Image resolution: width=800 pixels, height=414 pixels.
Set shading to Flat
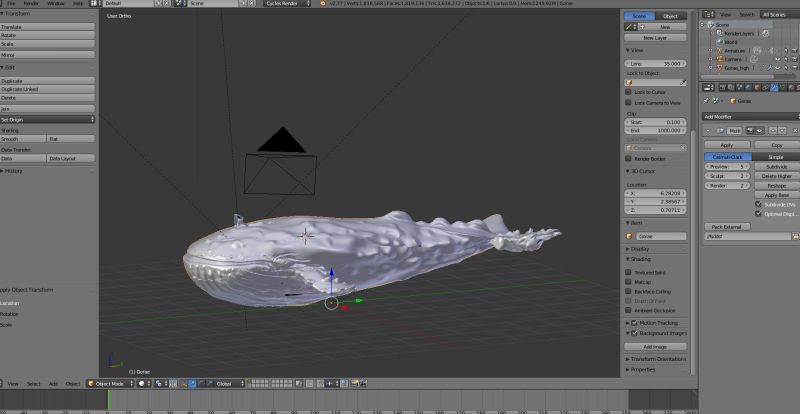coord(71,139)
